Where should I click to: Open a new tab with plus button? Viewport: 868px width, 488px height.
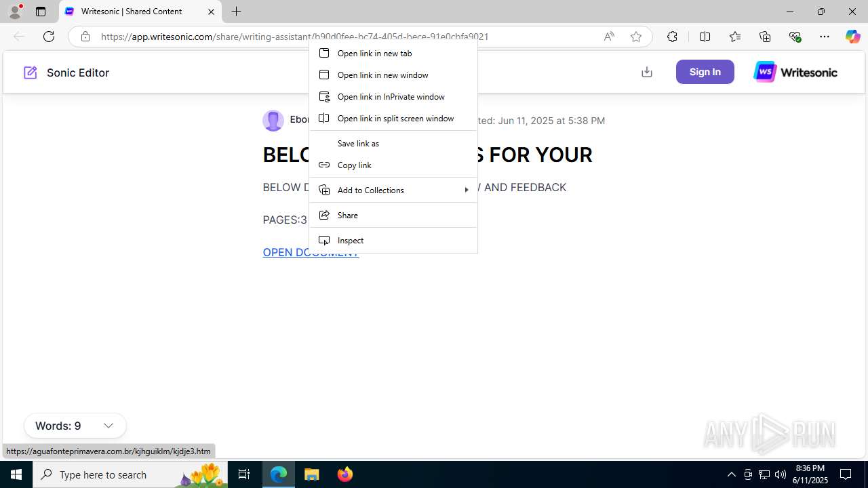point(236,12)
